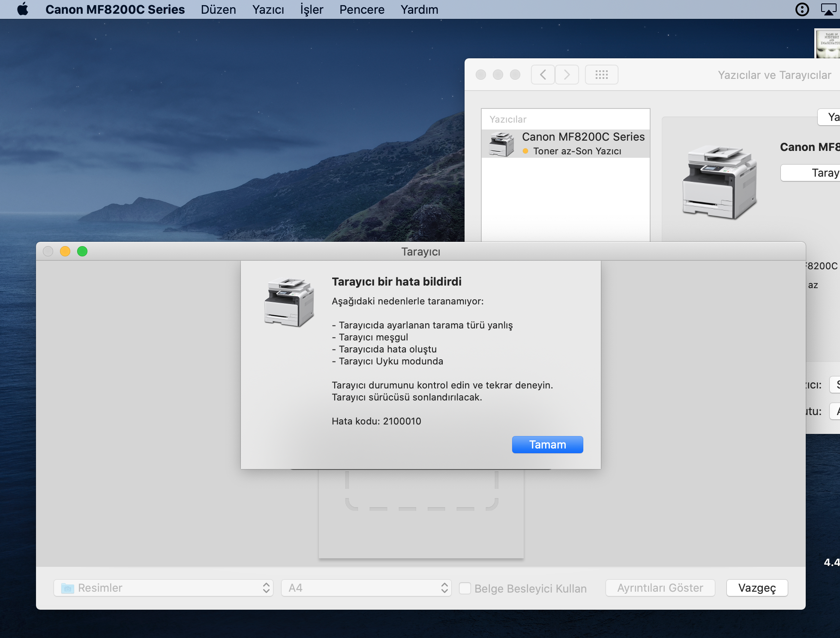Open the Pencere menu
The width and height of the screenshot is (840, 638).
tap(362, 9)
